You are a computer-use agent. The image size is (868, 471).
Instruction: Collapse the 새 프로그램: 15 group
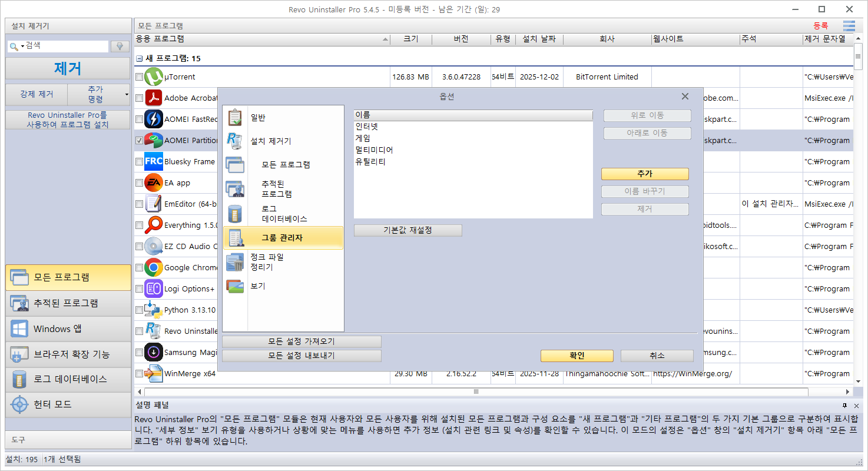[x=140, y=59]
